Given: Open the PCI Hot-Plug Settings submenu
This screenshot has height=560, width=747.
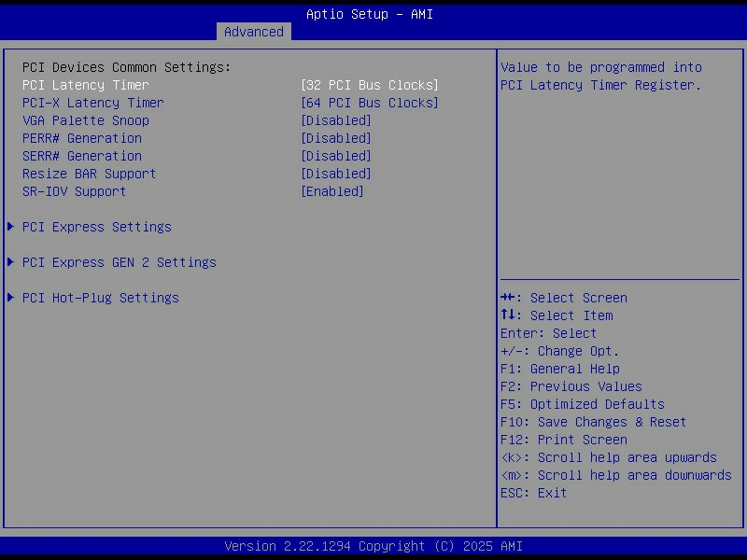Looking at the screenshot, I should pos(101,298).
